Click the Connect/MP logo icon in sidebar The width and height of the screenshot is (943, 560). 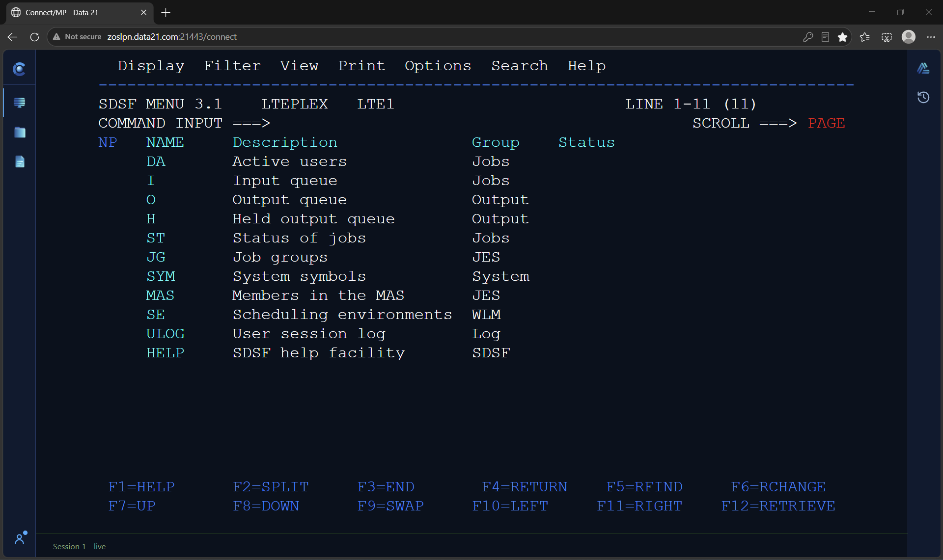(x=19, y=69)
